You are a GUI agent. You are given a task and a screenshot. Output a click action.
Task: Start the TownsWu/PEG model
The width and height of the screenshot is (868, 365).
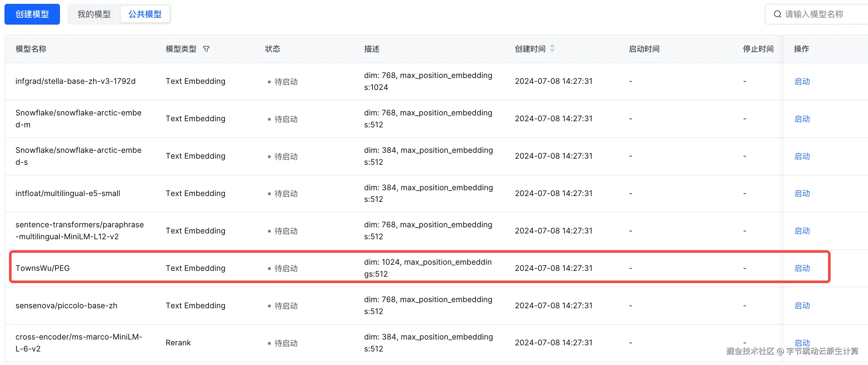(x=802, y=268)
